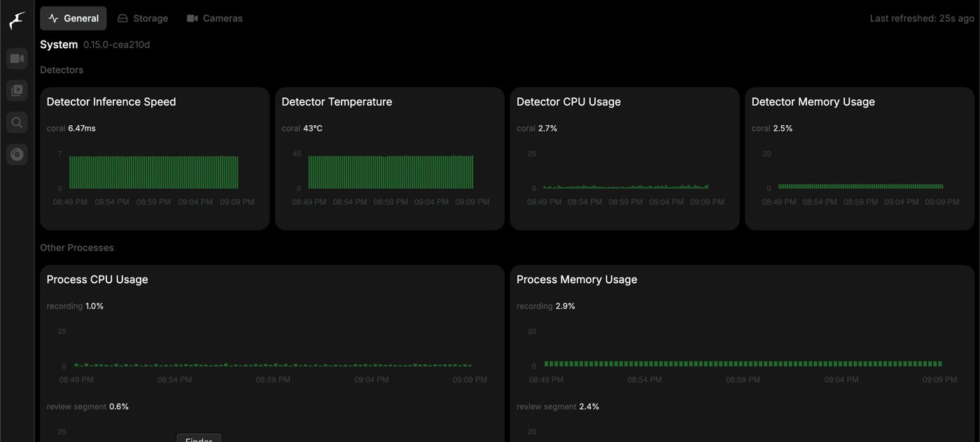
Task: Click the review segment legend label
Action: (87, 406)
